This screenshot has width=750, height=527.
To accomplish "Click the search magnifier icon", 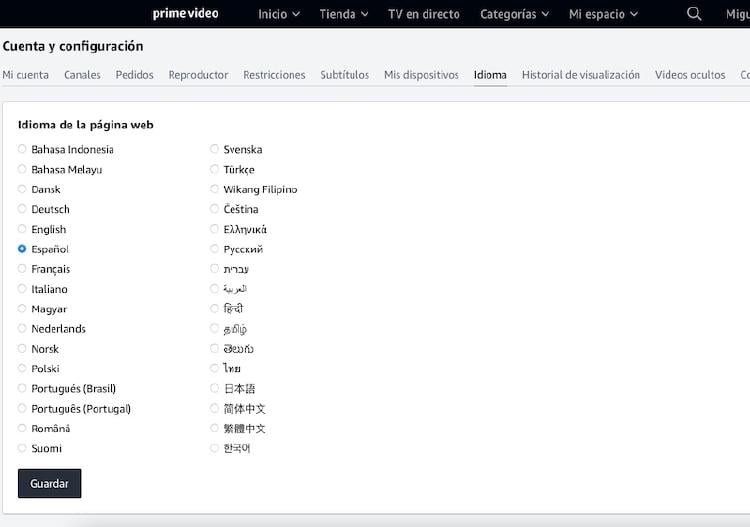I will click(694, 14).
